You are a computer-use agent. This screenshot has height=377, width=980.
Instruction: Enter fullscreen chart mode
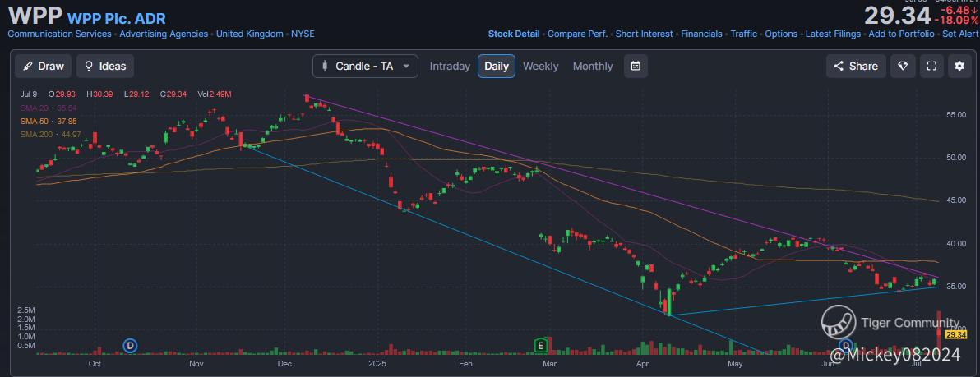point(931,67)
